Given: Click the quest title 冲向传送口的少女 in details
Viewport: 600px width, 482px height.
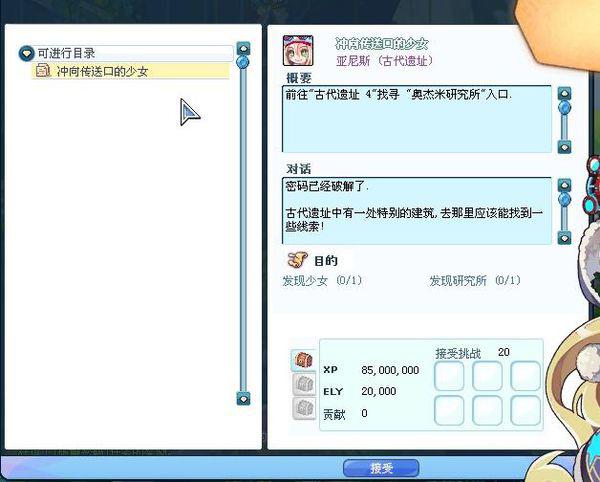Looking at the screenshot, I should 382,44.
